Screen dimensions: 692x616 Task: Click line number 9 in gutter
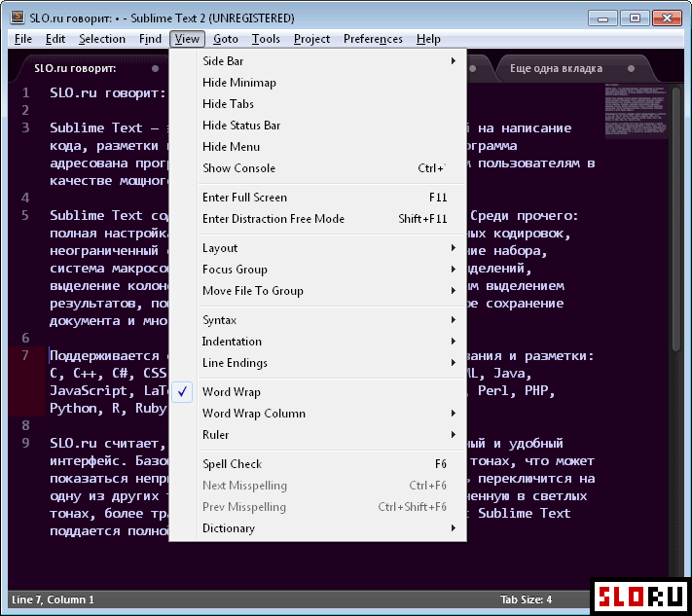[x=25, y=443]
